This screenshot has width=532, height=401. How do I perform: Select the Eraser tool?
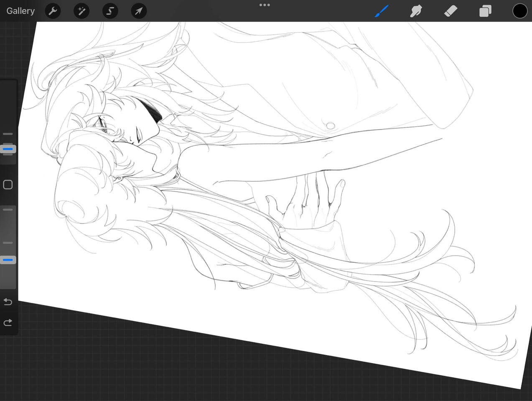click(x=451, y=11)
